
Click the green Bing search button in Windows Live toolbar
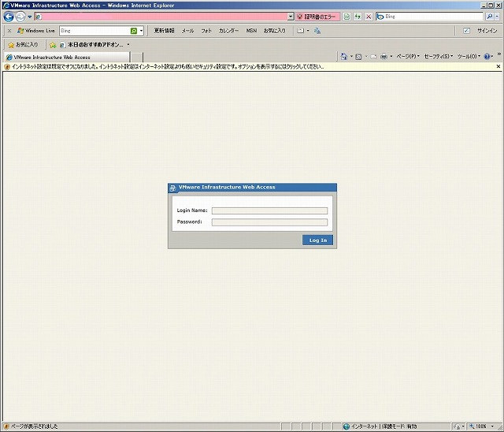coord(134,31)
